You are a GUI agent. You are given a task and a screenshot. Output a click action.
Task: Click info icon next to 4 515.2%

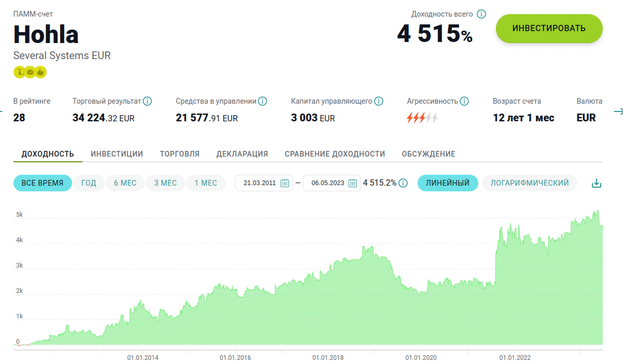(x=403, y=183)
